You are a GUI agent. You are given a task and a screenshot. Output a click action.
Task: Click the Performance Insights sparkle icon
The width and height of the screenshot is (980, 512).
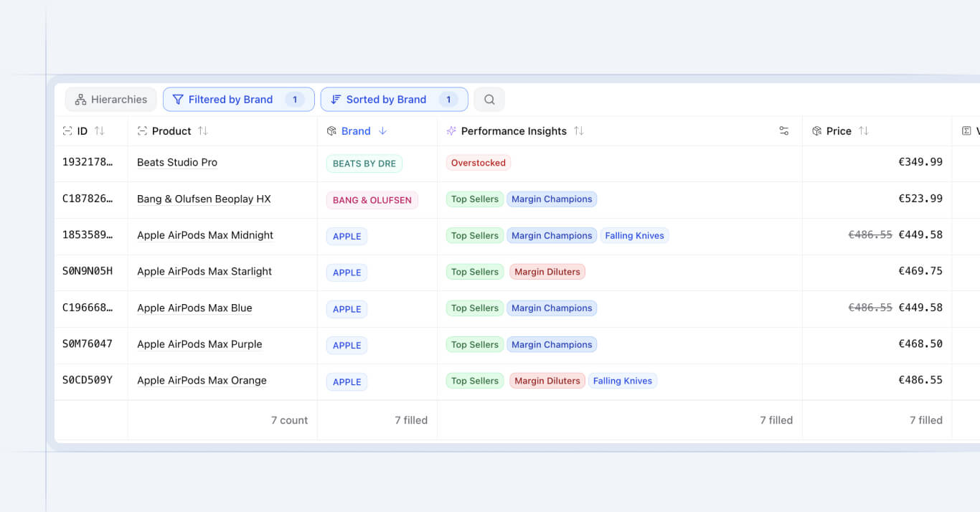click(451, 131)
